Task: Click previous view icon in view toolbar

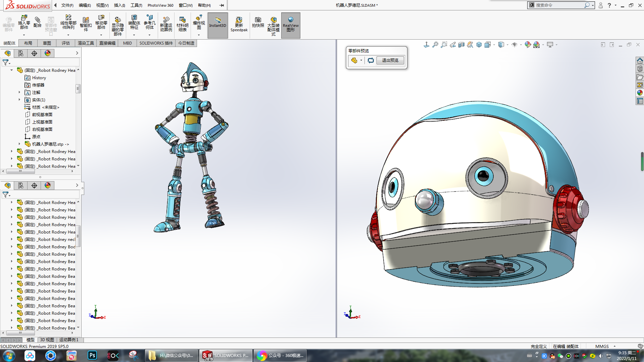Action: point(453,45)
